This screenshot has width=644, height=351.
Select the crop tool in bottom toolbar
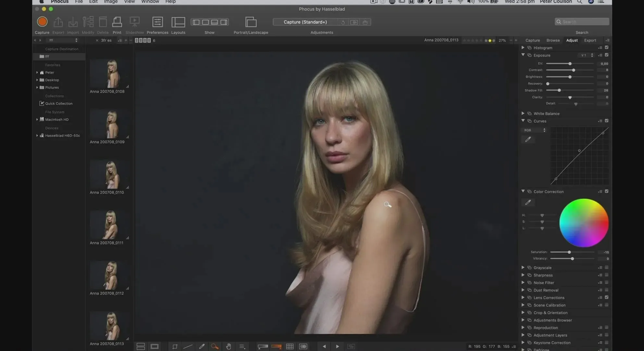coord(175,346)
